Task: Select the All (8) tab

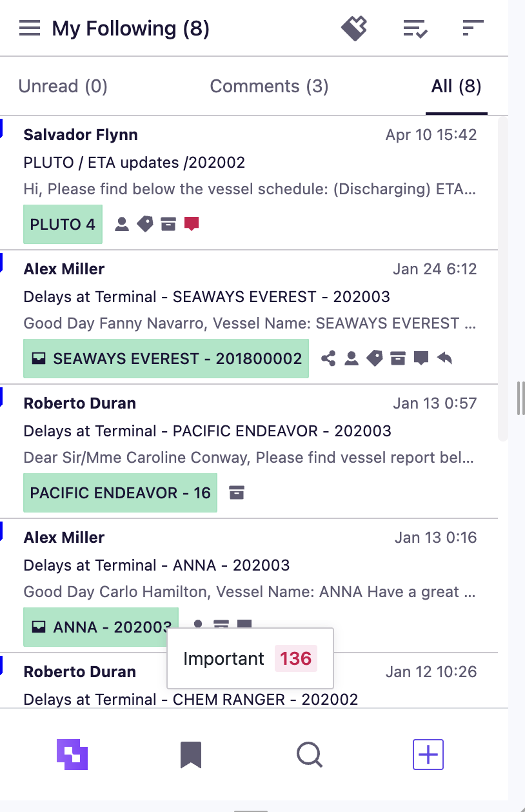Action: point(457,86)
